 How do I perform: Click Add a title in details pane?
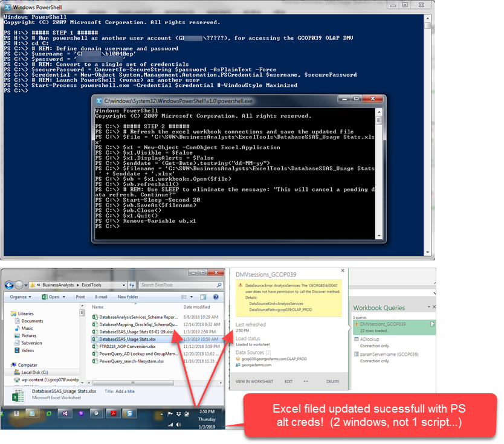tap(125, 391)
